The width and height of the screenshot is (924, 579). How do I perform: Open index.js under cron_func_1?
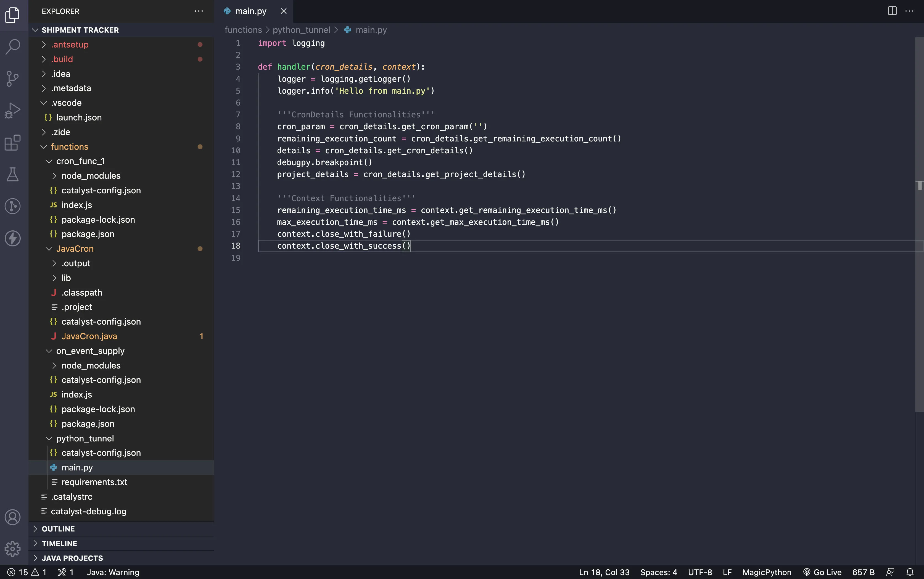(121, 205)
